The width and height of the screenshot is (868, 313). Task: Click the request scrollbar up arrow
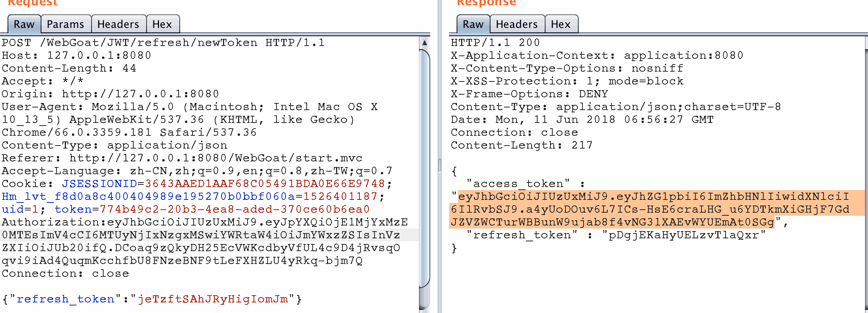tap(425, 43)
